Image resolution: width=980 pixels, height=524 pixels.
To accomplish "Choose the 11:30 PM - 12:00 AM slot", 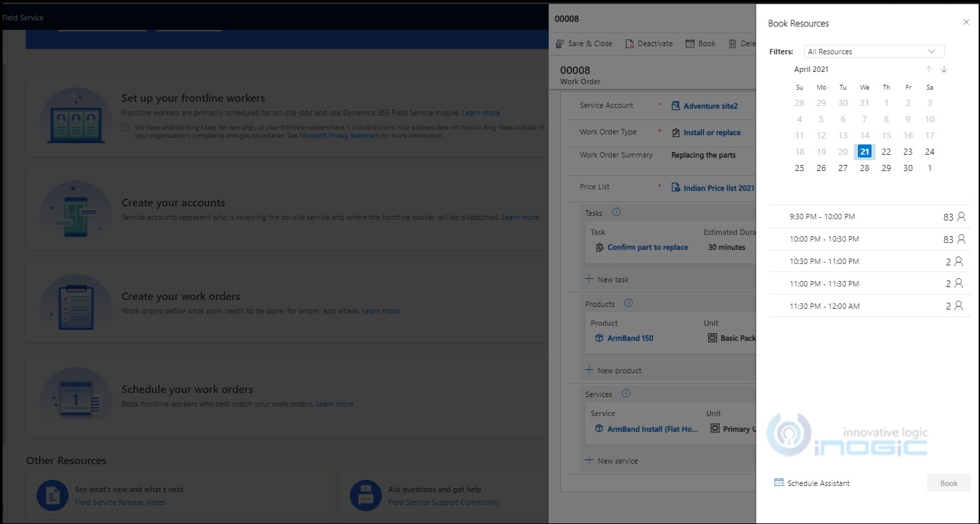I will (x=870, y=306).
